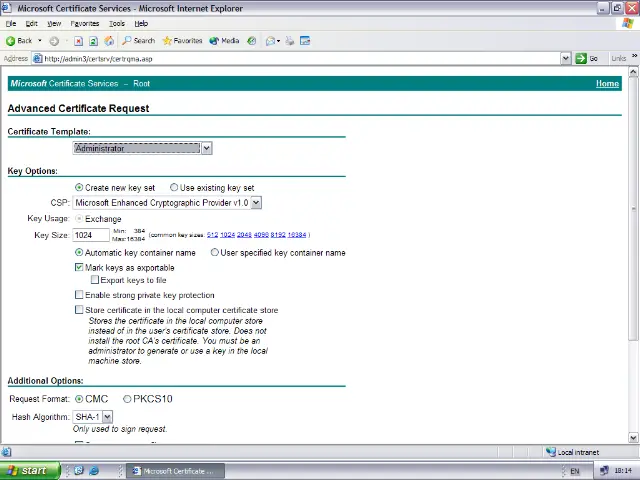Click the network tray icon by the clock

604,471
